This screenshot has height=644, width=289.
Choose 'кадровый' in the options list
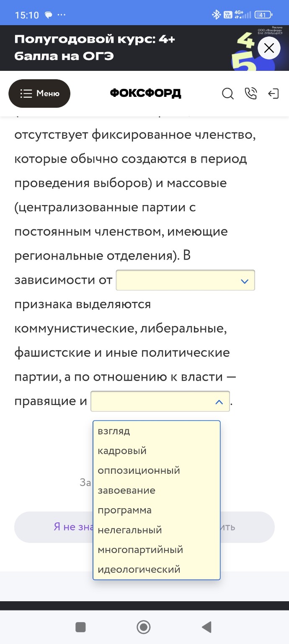click(x=122, y=451)
